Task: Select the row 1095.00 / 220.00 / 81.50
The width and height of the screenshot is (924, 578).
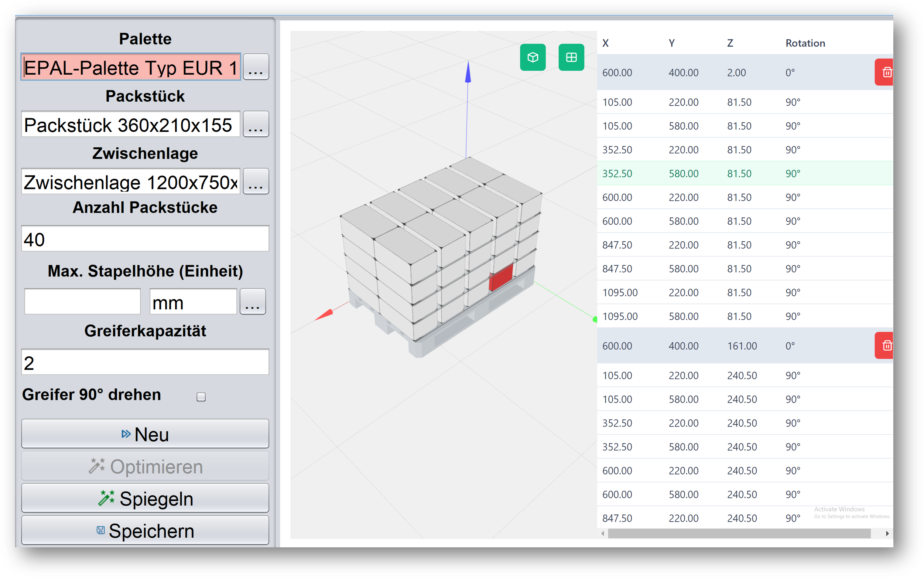Action: click(745, 292)
